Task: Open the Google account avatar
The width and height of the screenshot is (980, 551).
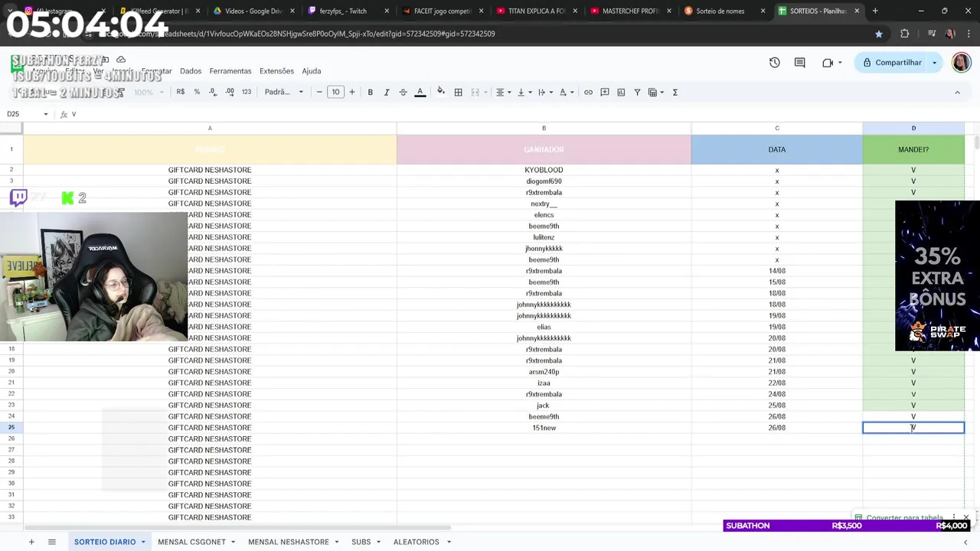Action: point(962,63)
